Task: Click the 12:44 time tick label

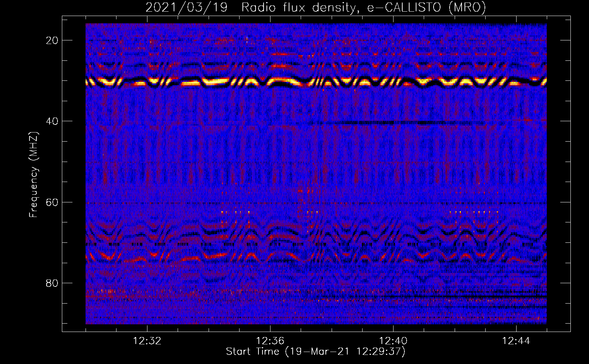Action: pos(516,341)
